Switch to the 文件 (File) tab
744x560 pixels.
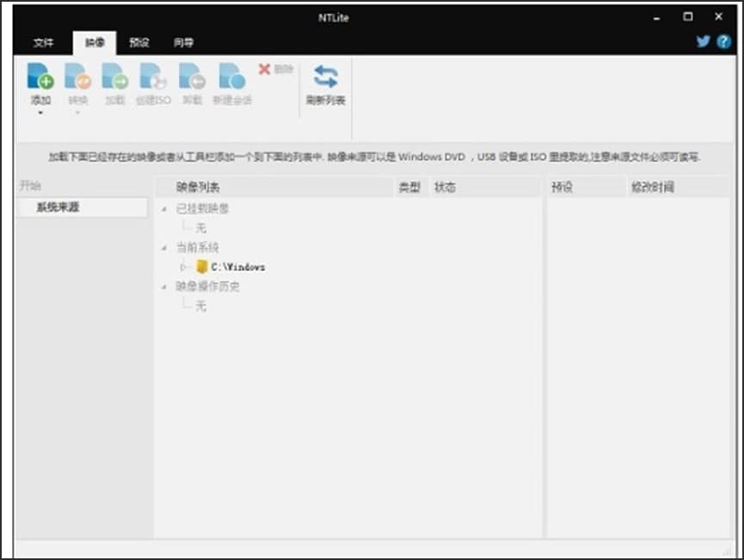coord(45,41)
